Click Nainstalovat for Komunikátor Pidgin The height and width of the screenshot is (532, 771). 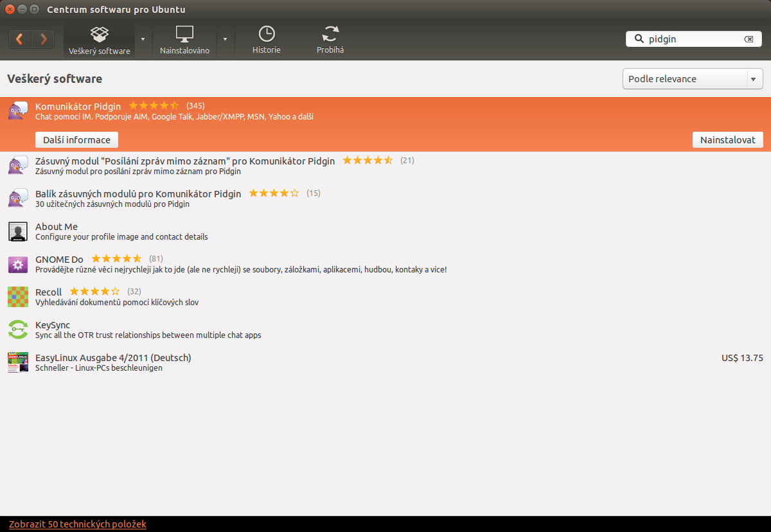(x=727, y=140)
